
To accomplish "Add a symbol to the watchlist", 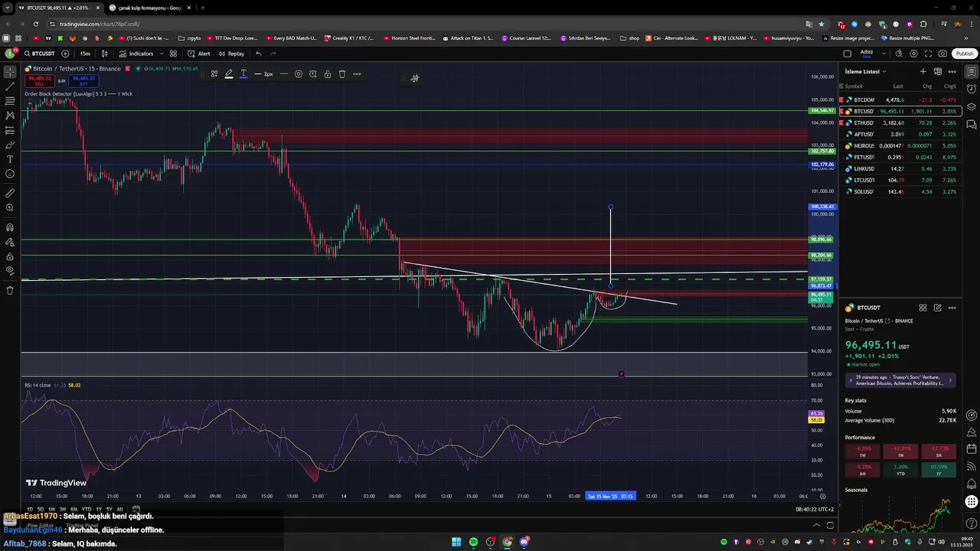I will (923, 71).
